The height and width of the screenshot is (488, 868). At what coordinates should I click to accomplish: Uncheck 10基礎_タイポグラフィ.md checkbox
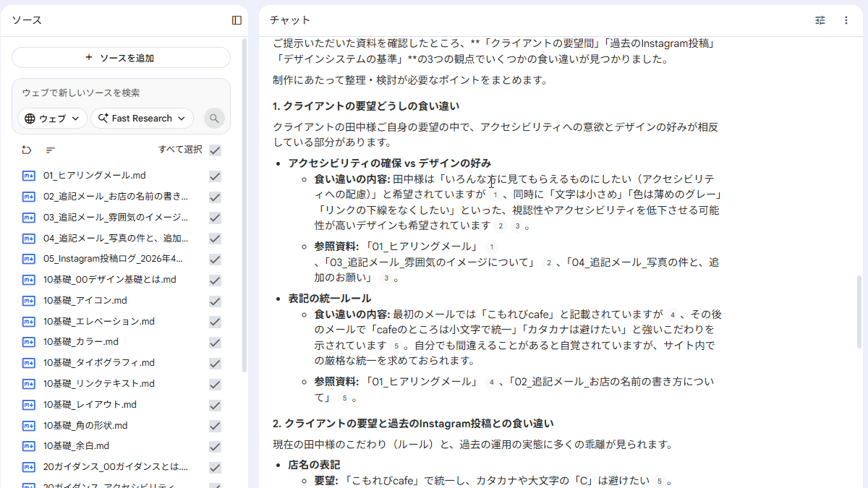click(x=215, y=363)
